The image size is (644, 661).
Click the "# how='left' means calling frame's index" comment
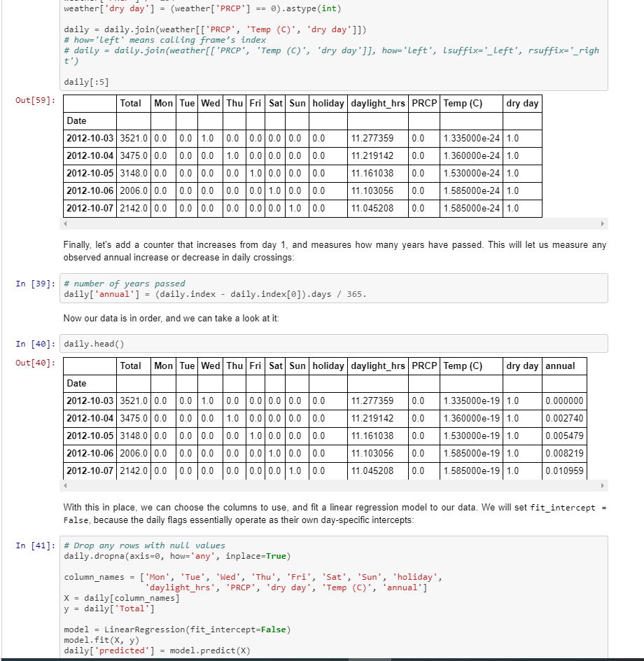point(164,40)
